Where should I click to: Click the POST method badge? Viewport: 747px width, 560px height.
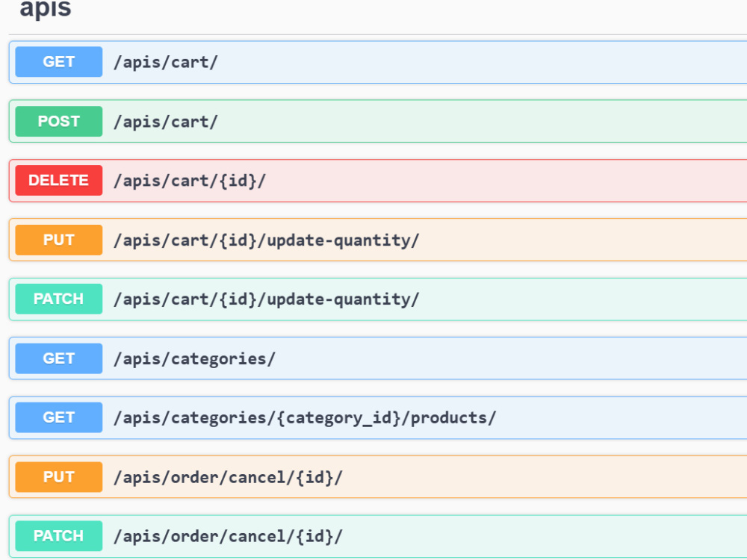pyautogui.click(x=58, y=122)
